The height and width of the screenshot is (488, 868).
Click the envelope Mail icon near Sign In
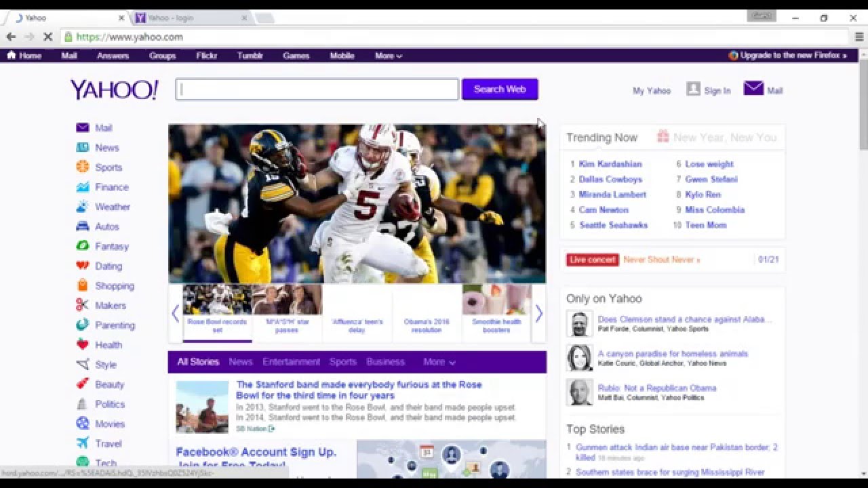tap(753, 88)
